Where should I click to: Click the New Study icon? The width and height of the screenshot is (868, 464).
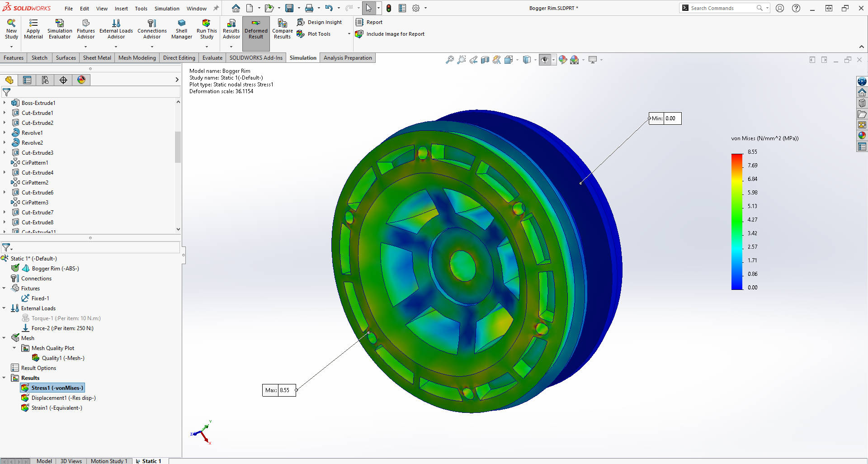[11, 24]
